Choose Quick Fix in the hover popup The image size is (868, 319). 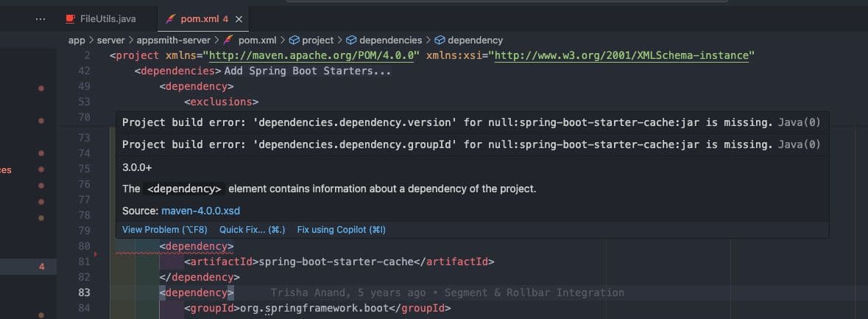(x=252, y=230)
